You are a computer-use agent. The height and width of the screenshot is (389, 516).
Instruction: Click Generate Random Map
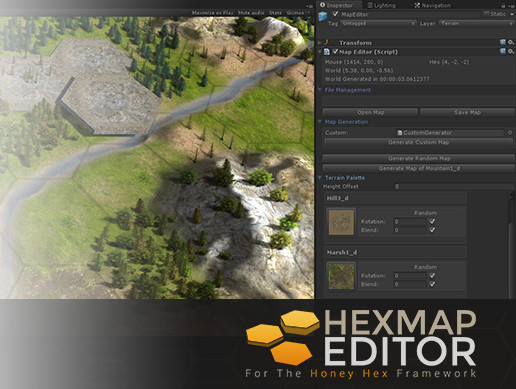coord(419,158)
